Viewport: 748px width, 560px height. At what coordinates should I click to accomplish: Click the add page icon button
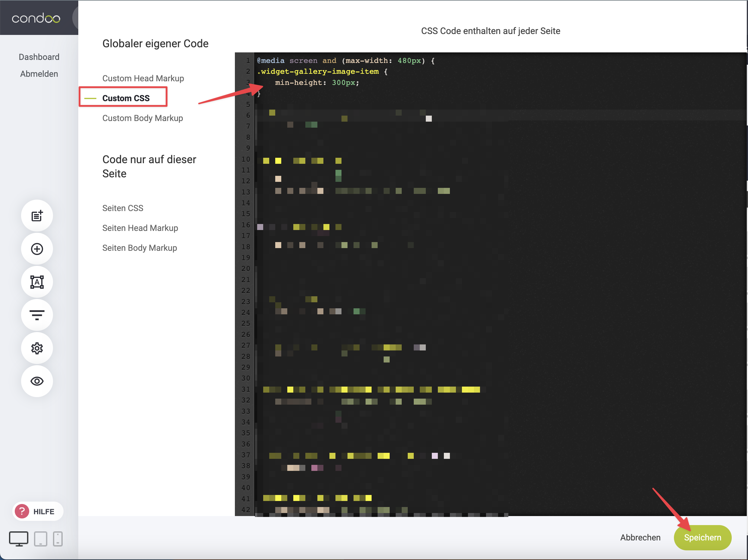(x=37, y=216)
